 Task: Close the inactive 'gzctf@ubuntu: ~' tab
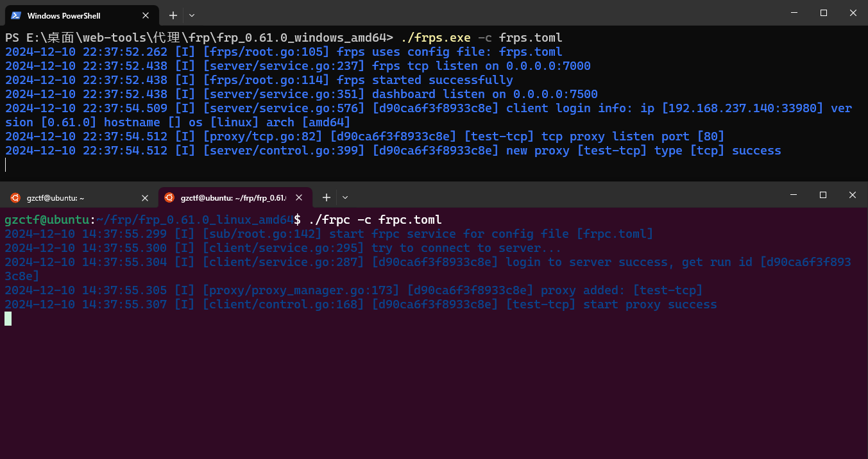(x=145, y=198)
